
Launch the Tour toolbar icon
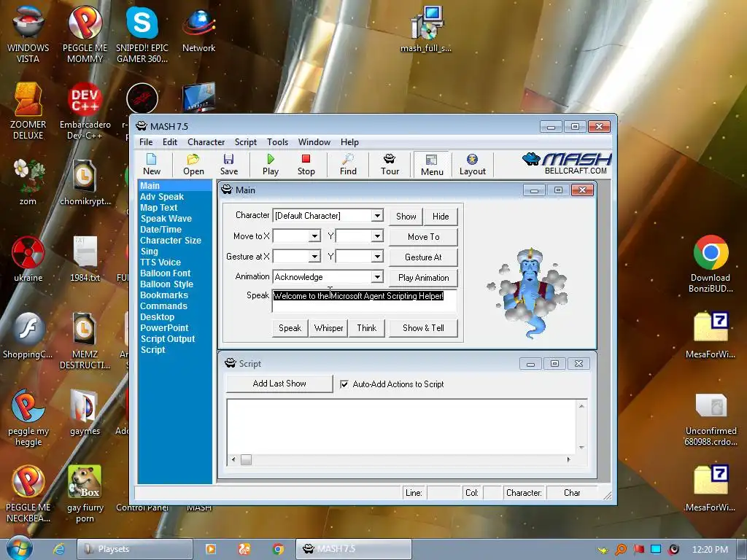pos(390,165)
